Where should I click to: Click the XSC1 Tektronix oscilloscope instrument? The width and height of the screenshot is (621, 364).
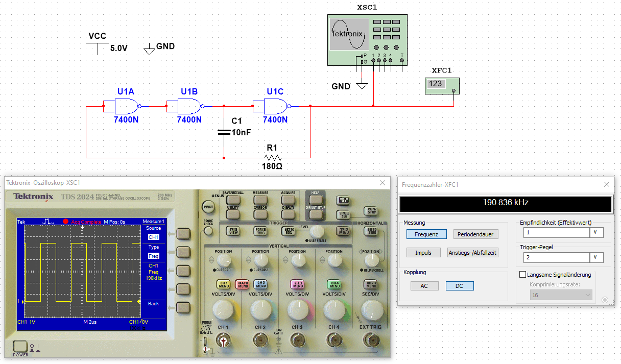pos(367,40)
